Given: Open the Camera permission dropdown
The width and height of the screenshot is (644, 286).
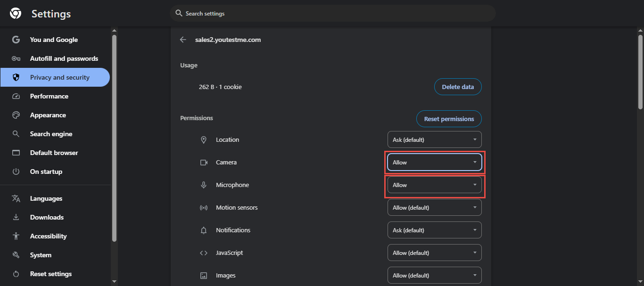Looking at the screenshot, I should 434,163.
